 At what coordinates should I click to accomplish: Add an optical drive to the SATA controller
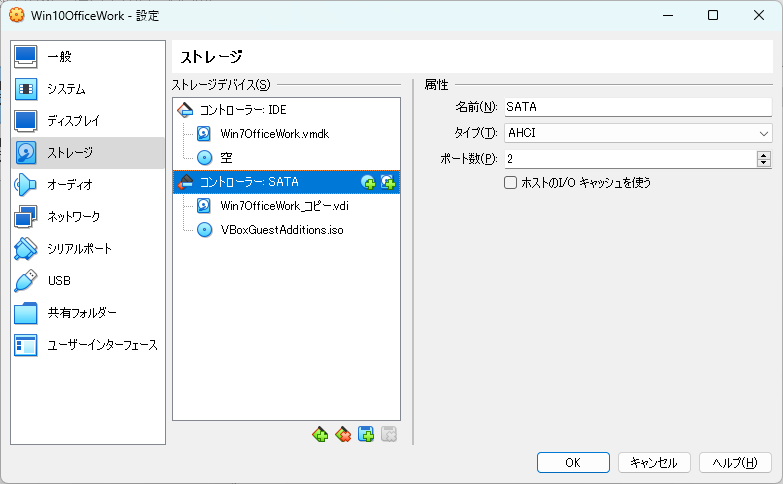368,182
